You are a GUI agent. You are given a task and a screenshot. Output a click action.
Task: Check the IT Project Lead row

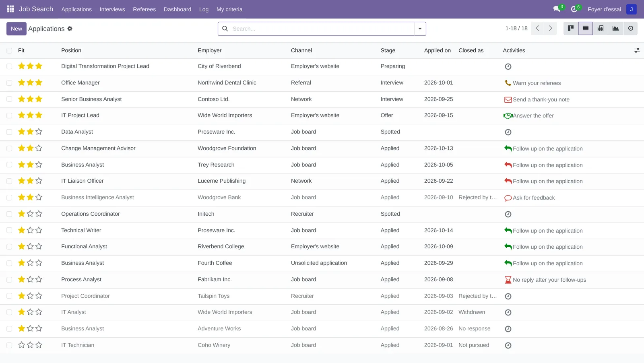coord(9,115)
